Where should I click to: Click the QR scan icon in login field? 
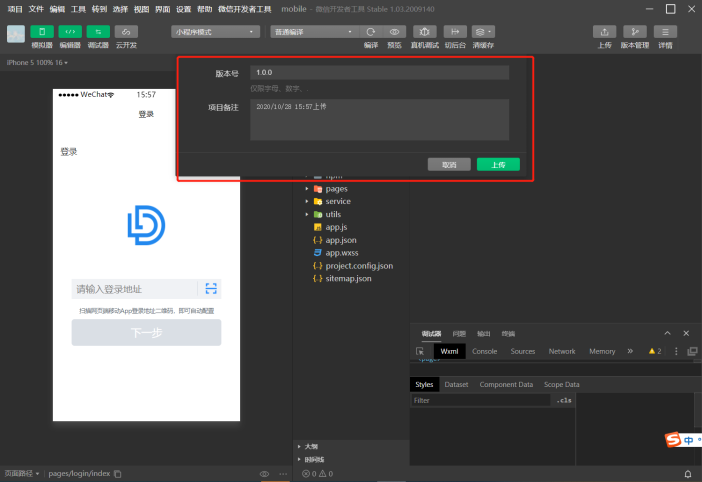tap(210, 289)
